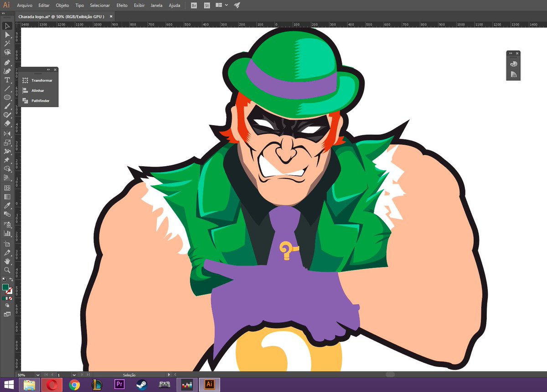Expand the Transformar panel group arrows
The width and height of the screenshot is (547, 392).
[x=48, y=70]
